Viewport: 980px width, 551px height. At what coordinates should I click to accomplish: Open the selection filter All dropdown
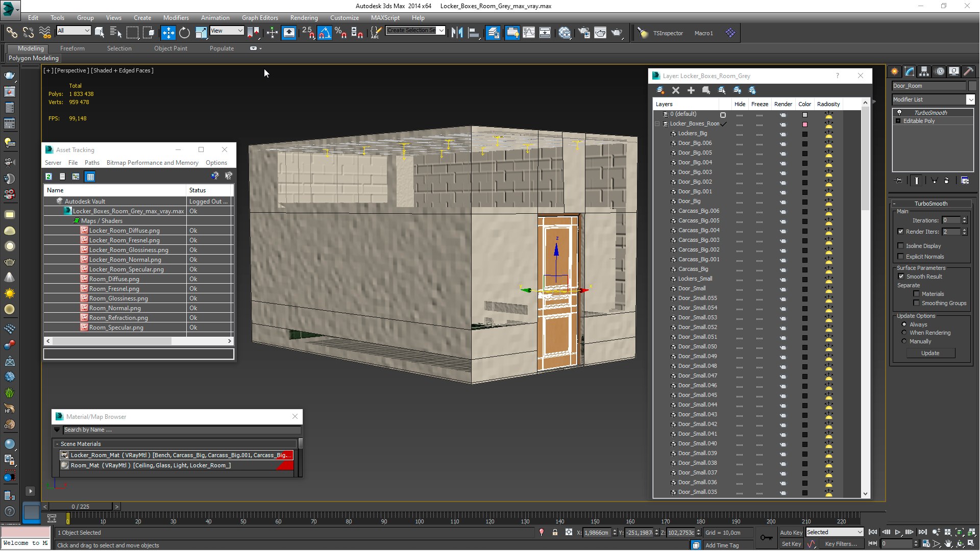73,31
